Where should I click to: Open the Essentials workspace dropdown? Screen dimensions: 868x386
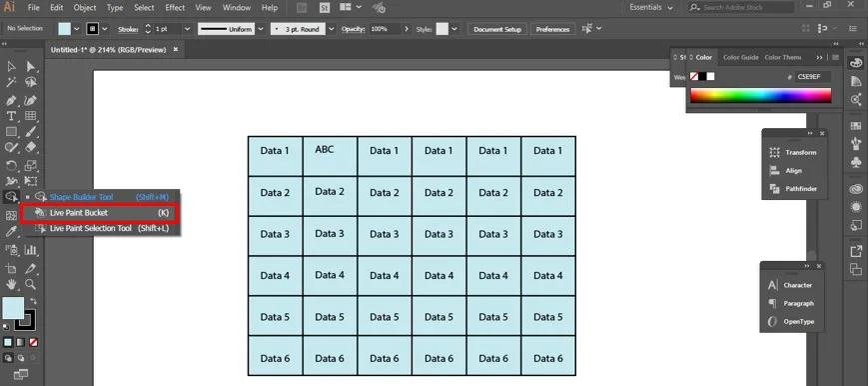coord(651,8)
